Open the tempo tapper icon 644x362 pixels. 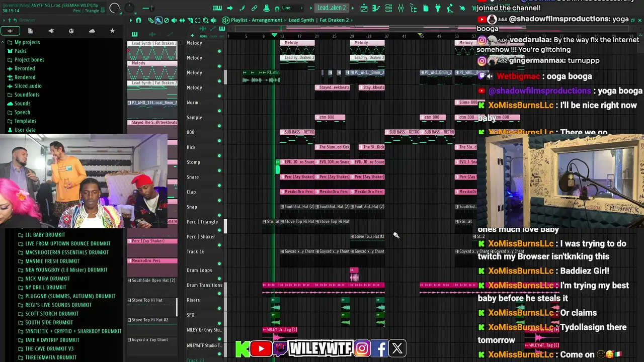(450, 8)
